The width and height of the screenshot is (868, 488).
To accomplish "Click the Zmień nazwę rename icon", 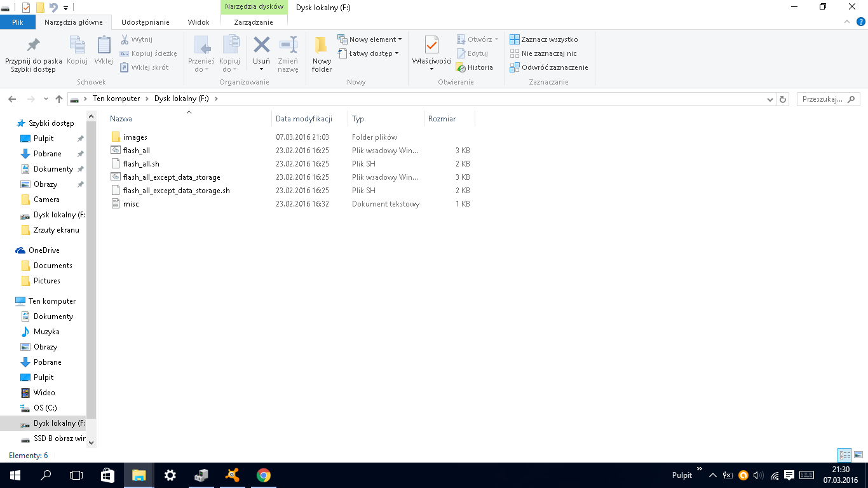I will click(288, 46).
